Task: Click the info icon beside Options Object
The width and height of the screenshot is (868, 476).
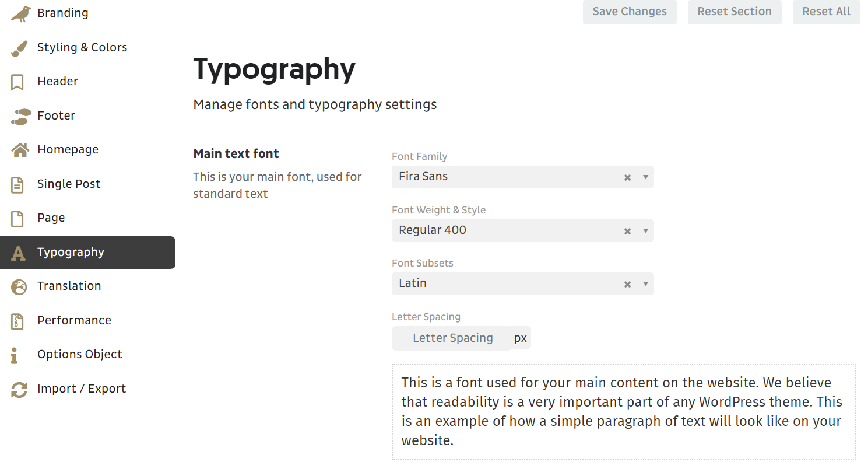Action: point(15,355)
